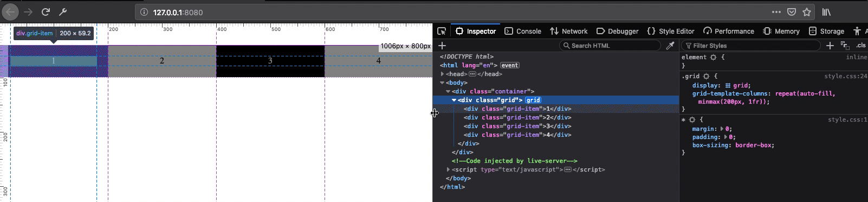The height and width of the screenshot is (202, 868).
Task: Click the display grid value
Action: pyautogui.click(x=741, y=85)
